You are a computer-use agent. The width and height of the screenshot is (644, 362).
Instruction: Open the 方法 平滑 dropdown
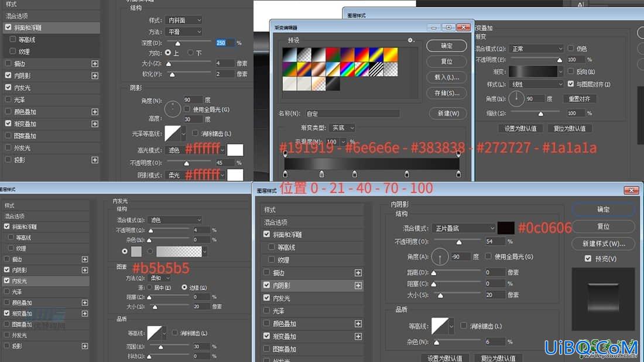click(x=184, y=32)
